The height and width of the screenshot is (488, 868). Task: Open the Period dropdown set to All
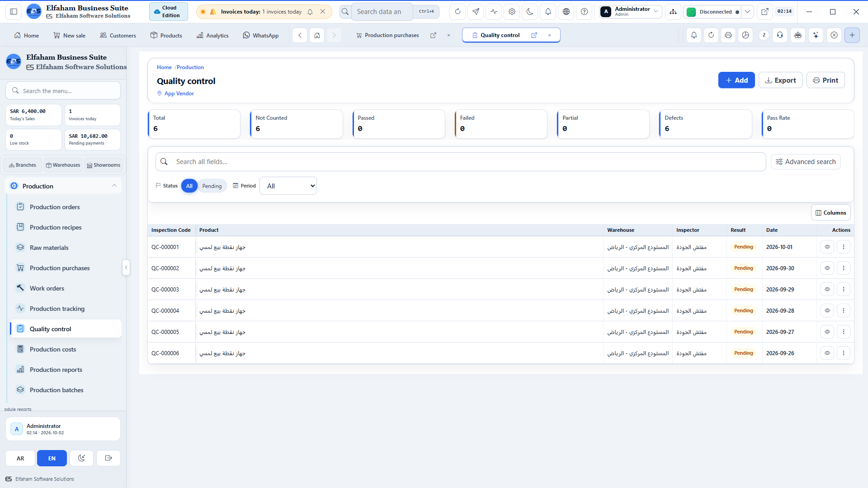(x=288, y=186)
